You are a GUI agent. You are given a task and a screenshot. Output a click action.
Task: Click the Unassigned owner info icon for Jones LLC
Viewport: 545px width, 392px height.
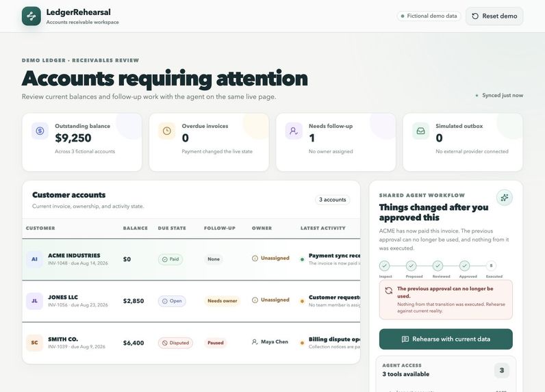pyautogui.click(x=255, y=300)
